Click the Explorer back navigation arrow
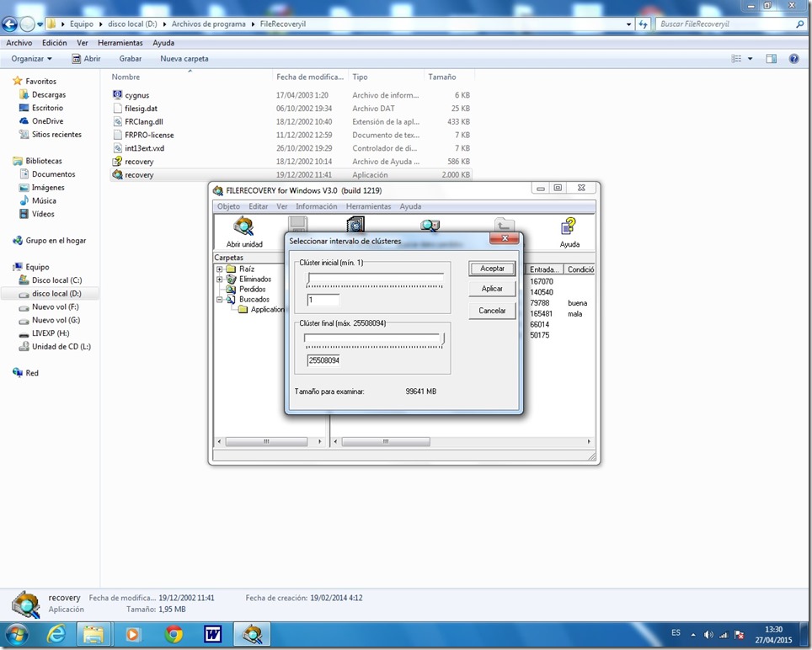The image size is (812, 650). (10, 24)
